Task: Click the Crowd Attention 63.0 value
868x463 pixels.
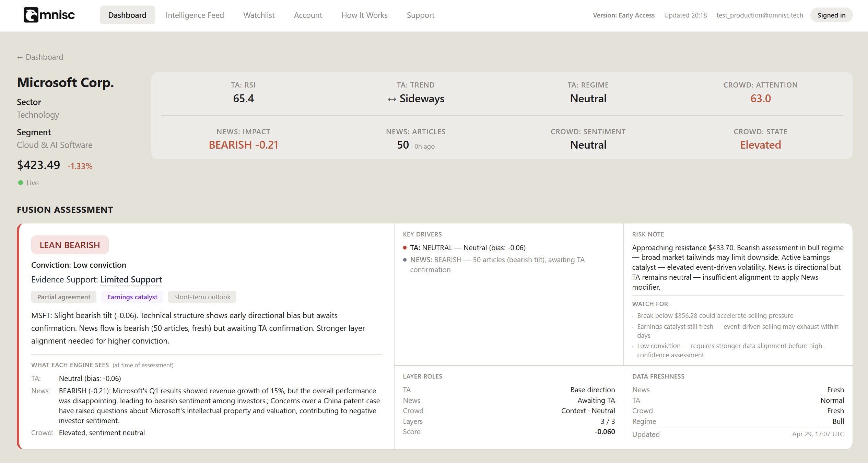Action: coord(760,99)
